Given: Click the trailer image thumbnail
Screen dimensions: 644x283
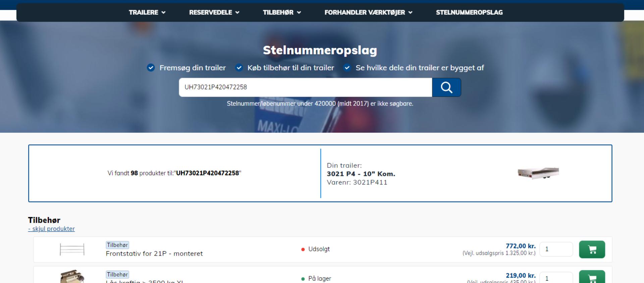Looking at the screenshot, I should tap(538, 173).
